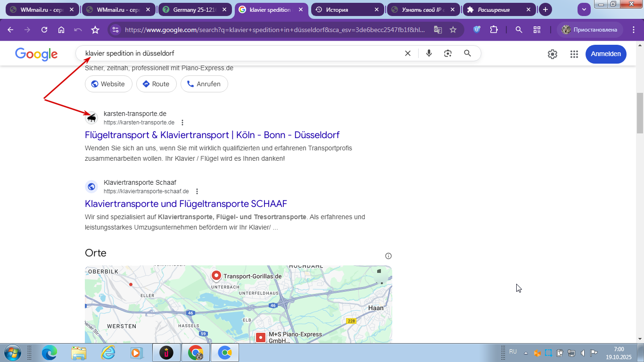
Task: Click the Transport-Gorillas.de red map pin
Action: point(216,276)
